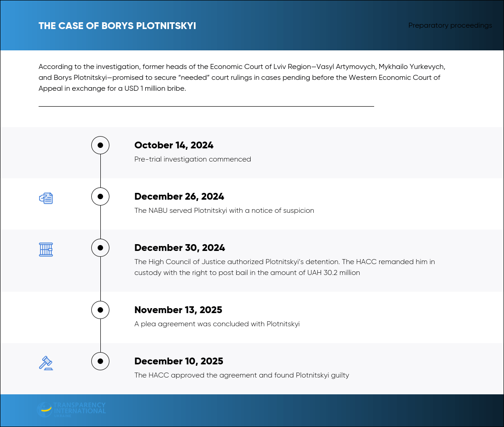Click the detention jail bars icon
Image resolution: width=504 pixels, height=427 pixels.
(x=46, y=250)
